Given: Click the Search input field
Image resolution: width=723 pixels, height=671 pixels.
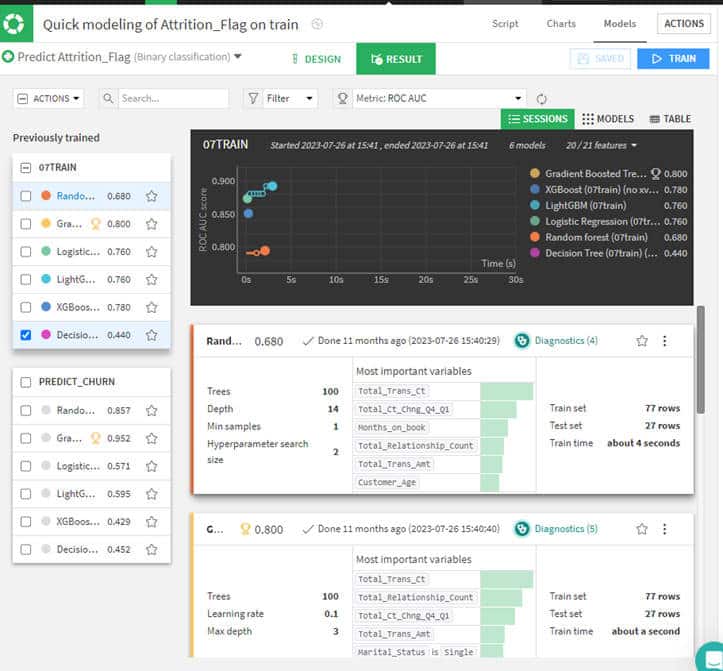Looking at the screenshot, I should [x=173, y=98].
